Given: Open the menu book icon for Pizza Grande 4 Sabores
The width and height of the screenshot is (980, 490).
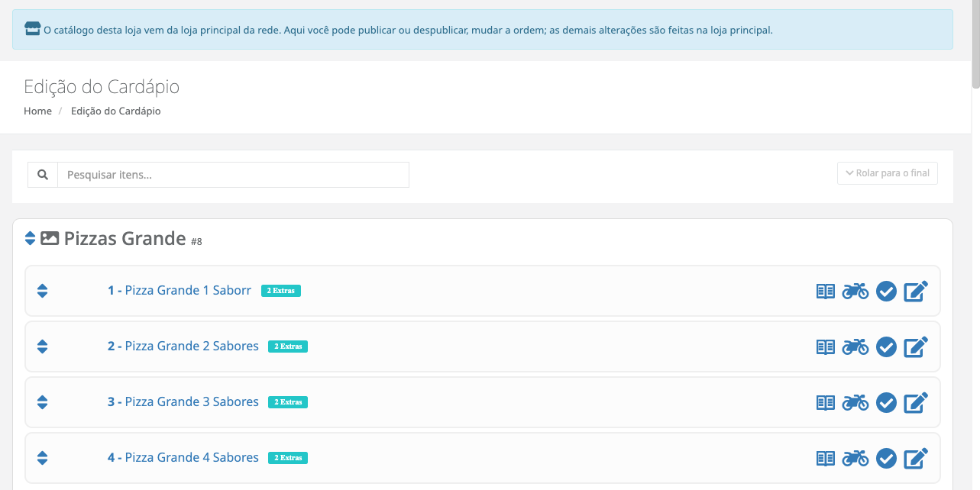Looking at the screenshot, I should [x=826, y=458].
